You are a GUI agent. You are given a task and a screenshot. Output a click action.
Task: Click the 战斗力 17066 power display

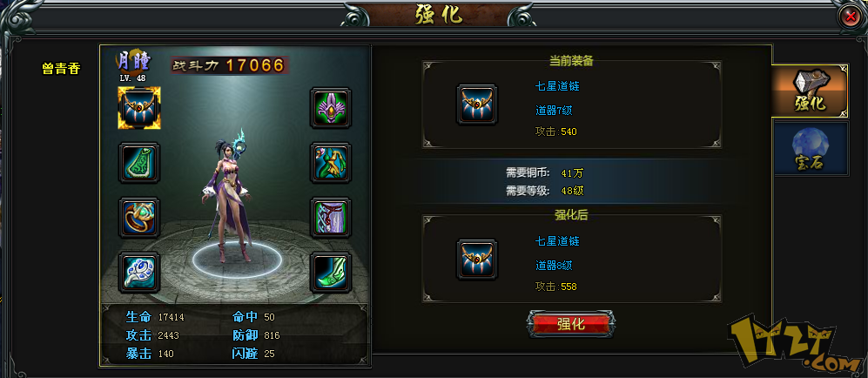click(x=229, y=65)
